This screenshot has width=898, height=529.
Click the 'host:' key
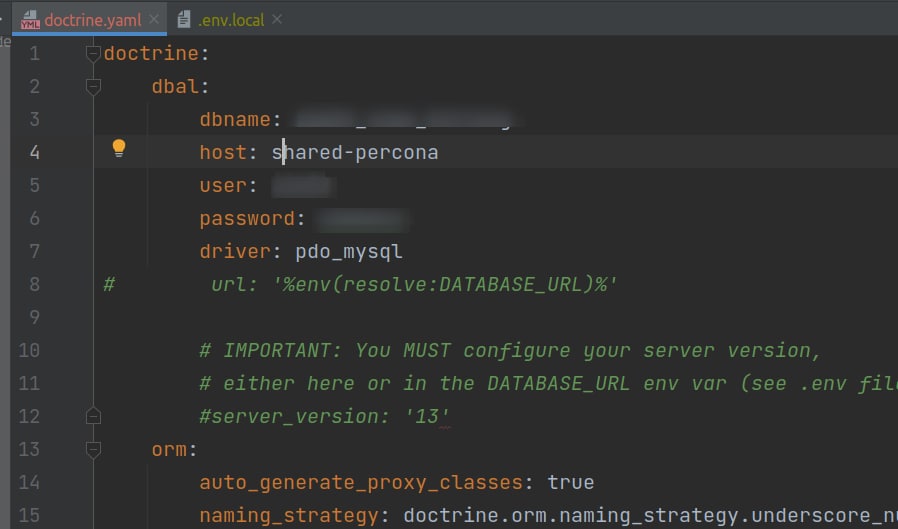(228, 153)
